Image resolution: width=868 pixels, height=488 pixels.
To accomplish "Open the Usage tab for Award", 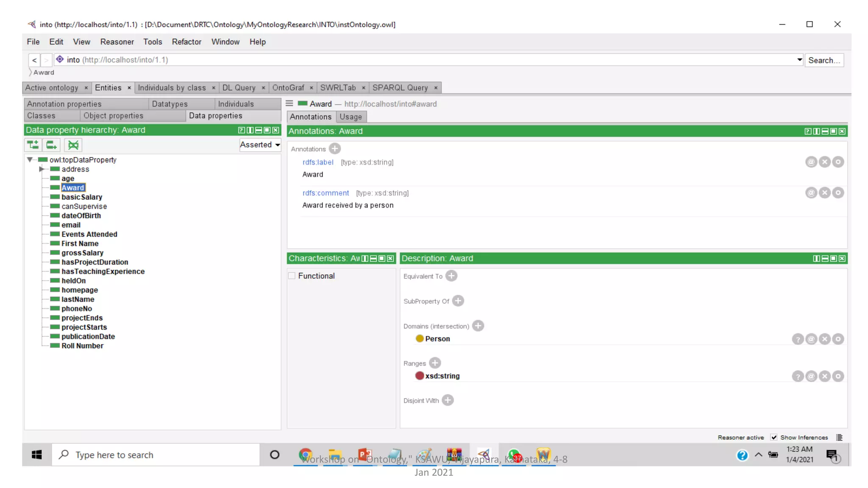I will pos(351,116).
